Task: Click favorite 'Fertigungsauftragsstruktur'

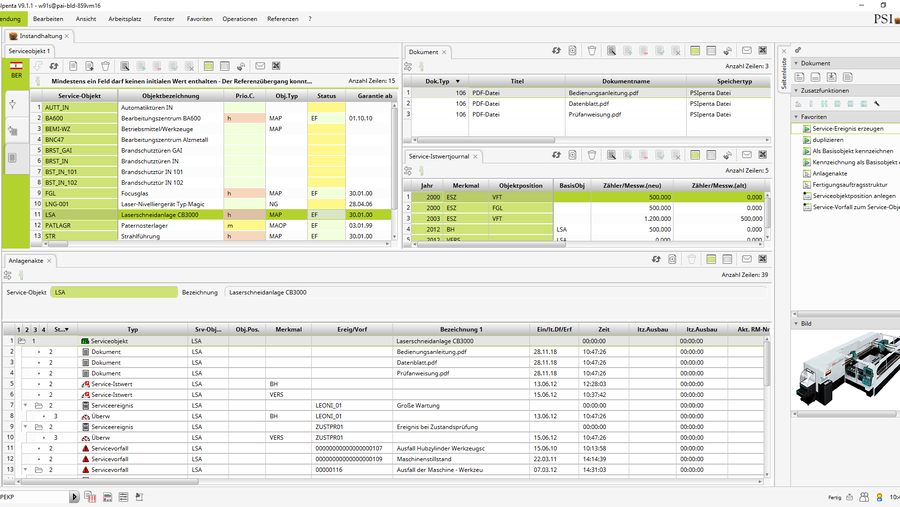Action: tap(849, 184)
